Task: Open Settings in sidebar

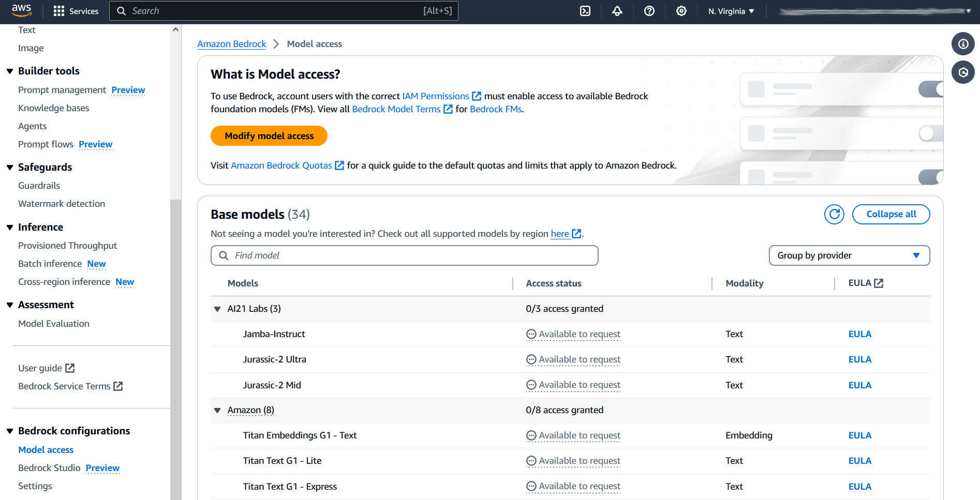Action: [35, 486]
